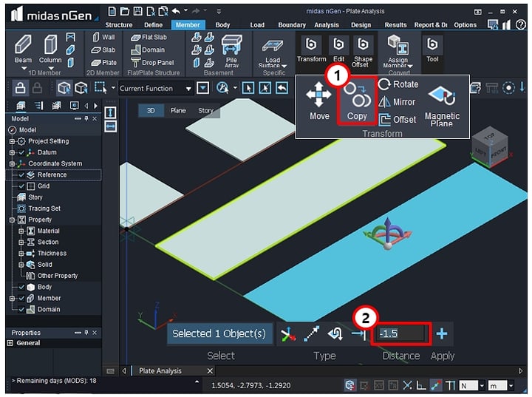The width and height of the screenshot is (532, 397).
Task: Close the Model panel
Action: [95, 118]
